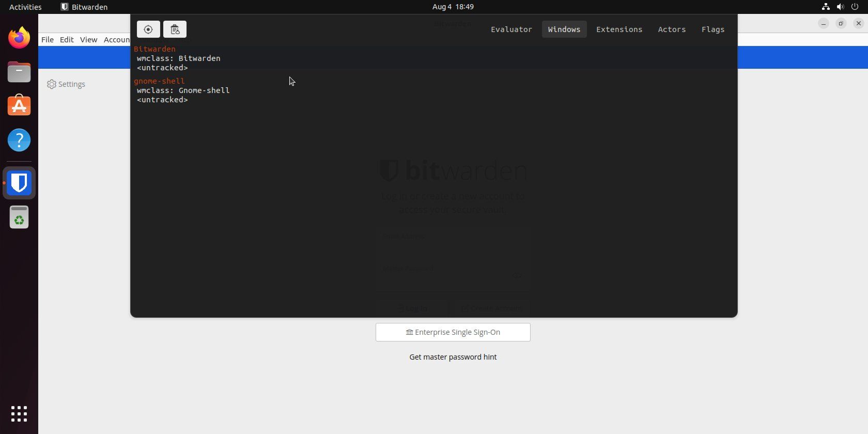The height and width of the screenshot is (434, 868).
Task: Switch to the Evaluator tab
Action: pos(512,29)
